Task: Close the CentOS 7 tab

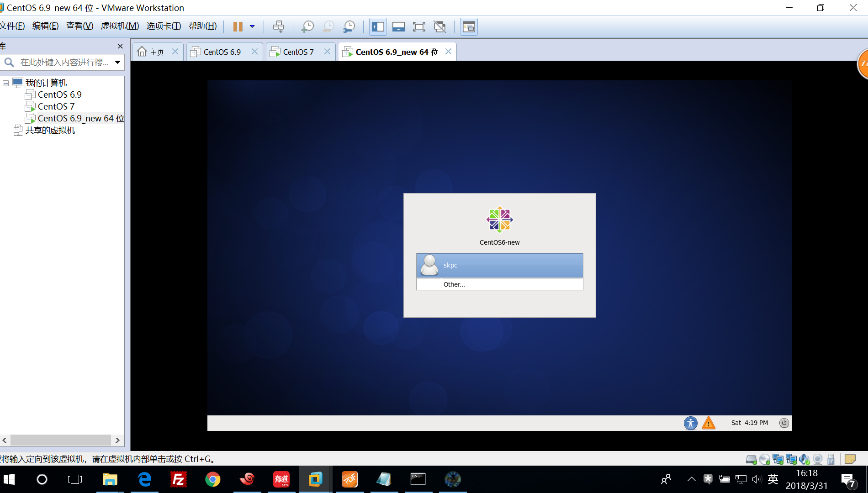Action: (x=327, y=52)
